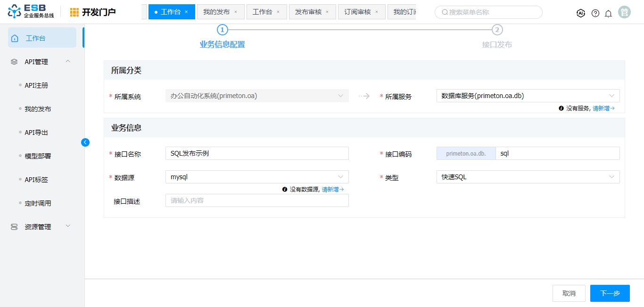This screenshot has height=307, width=644.
Task: Open the 所属服务 dropdown
Action: pos(528,96)
